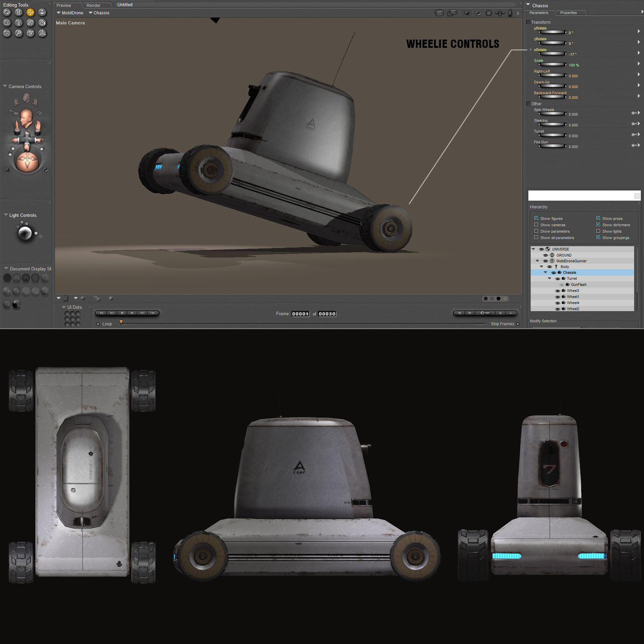Screen dimensions: 644x644
Task: Collapse the Camera Controls panel
Action: (x=5, y=86)
